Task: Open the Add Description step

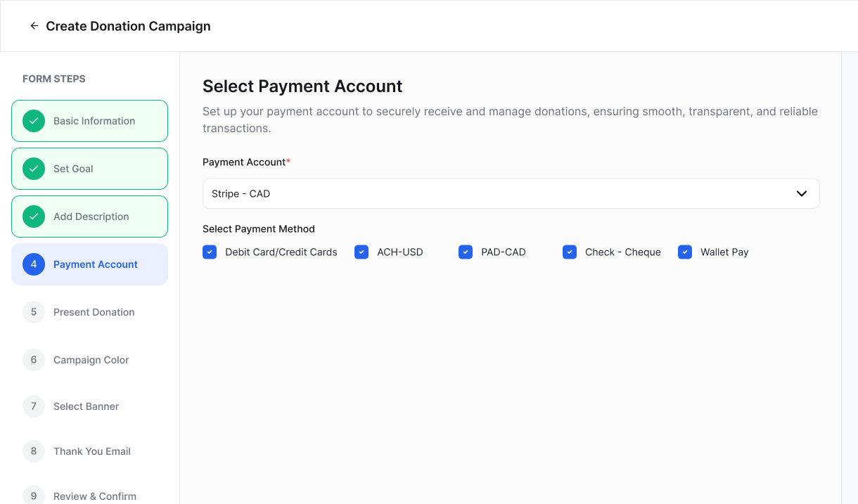Action: pos(89,217)
